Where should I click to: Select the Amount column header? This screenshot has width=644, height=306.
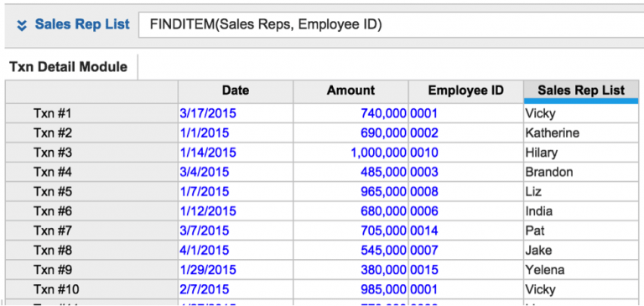pos(351,91)
